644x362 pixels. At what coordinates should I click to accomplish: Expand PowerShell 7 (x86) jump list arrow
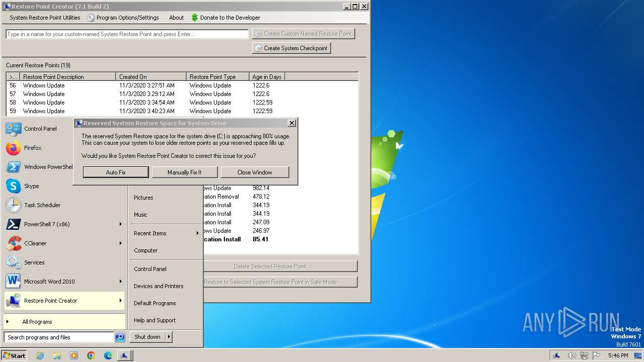pos(120,224)
